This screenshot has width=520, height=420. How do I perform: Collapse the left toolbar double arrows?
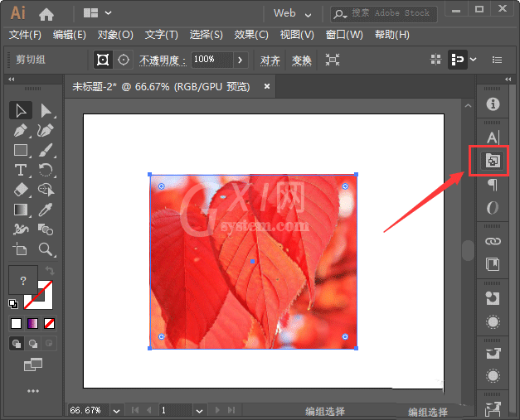tap(12, 80)
